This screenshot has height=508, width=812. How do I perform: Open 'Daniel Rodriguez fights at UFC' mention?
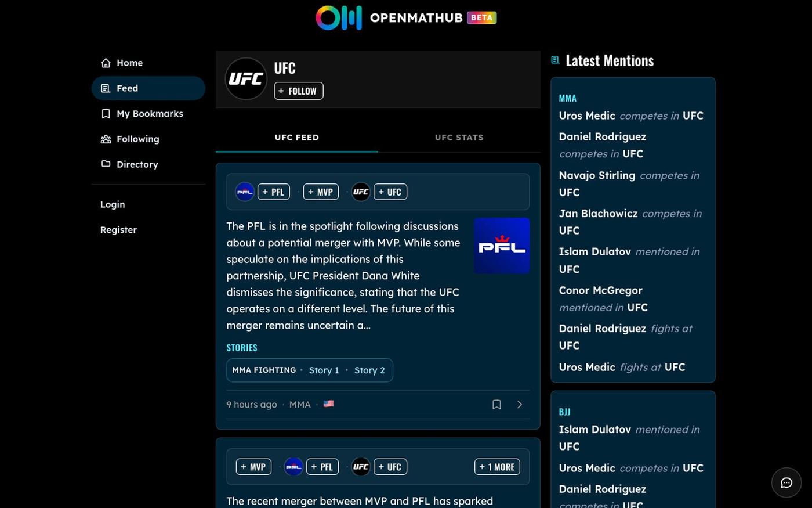[x=626, y=337]
